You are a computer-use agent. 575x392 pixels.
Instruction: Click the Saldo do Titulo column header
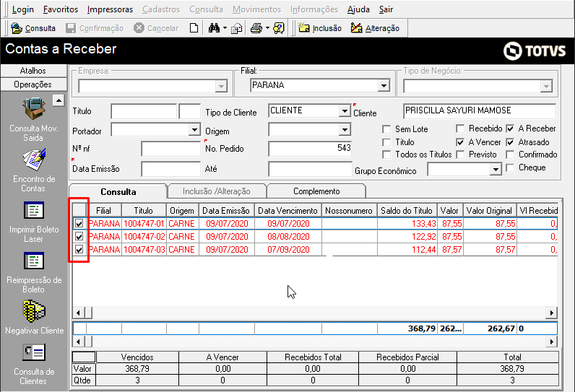407,211
